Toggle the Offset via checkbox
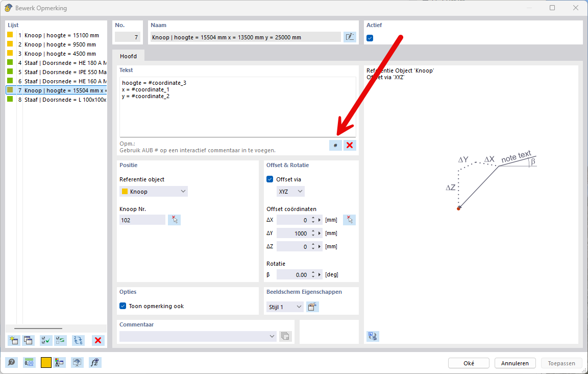The width and height of the screenshot is (588, 374). [x=270, y=179]
